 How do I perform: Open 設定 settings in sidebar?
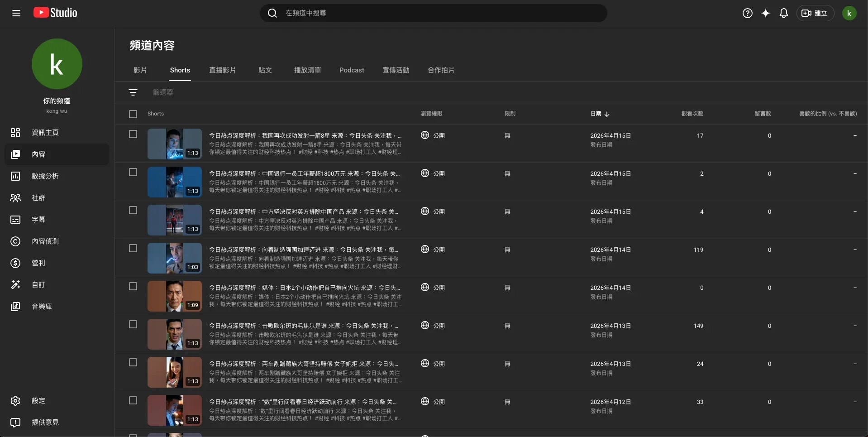[x=57, y=401]
